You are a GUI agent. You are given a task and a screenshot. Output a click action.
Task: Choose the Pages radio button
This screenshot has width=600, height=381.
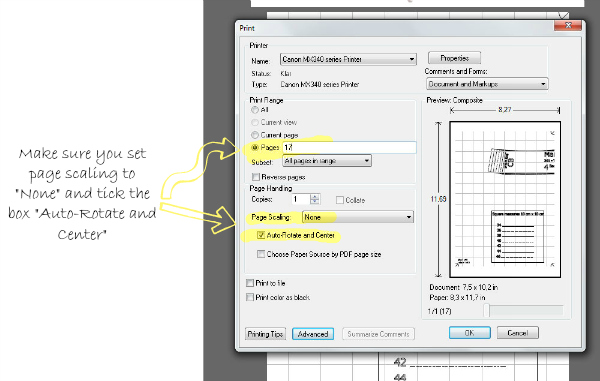tap(255, 148)
